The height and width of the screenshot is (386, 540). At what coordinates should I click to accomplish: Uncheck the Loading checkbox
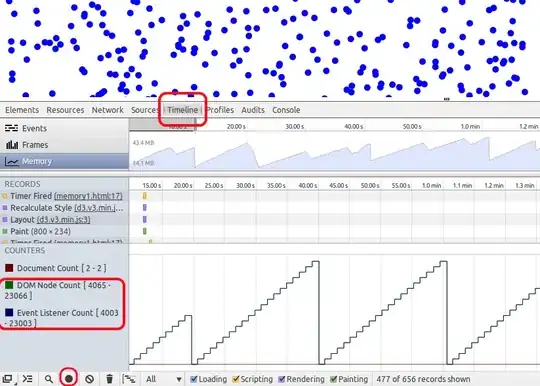[194, 379]
